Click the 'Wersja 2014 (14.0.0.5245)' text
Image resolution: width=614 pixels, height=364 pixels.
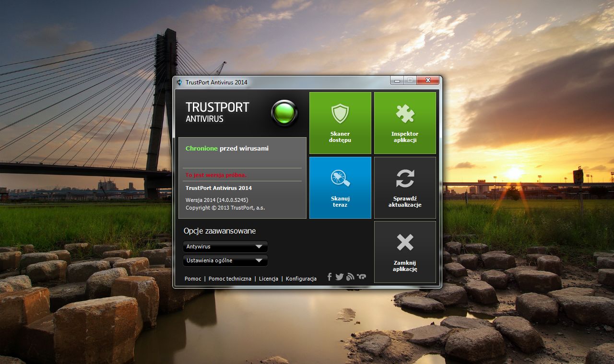click(217, 200)
